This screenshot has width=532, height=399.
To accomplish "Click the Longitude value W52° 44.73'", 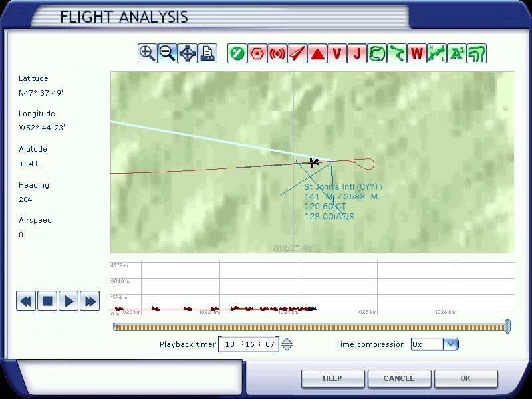I will (x=42, y=128).
